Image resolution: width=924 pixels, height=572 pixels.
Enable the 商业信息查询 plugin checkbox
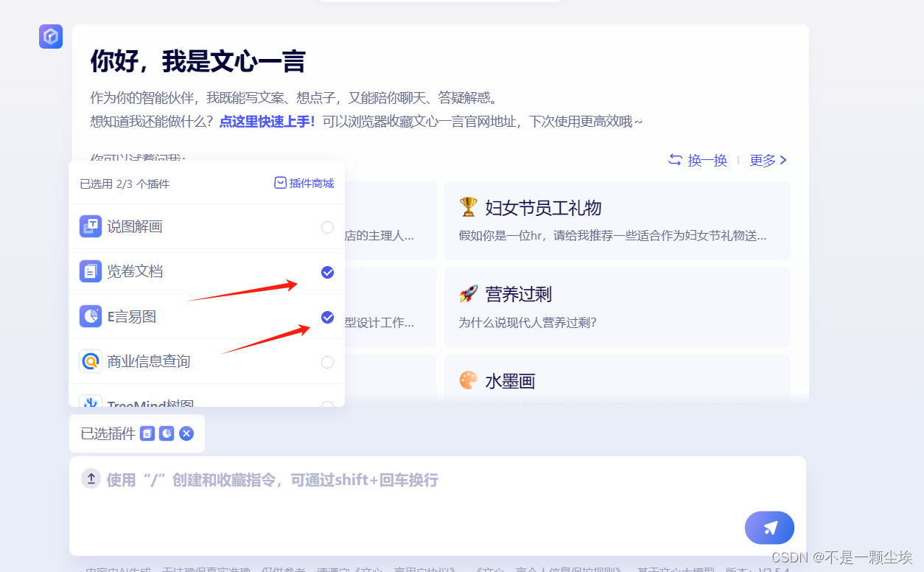point(328,362)
